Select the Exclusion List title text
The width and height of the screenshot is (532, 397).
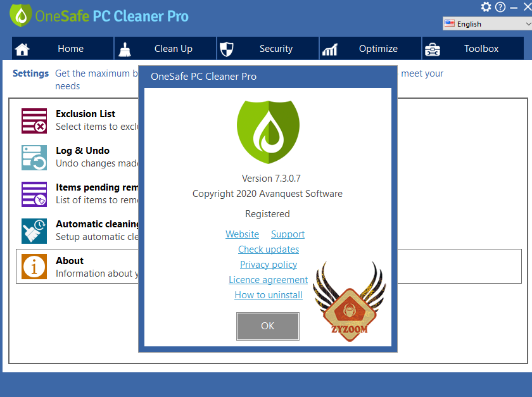coord(85,114)
